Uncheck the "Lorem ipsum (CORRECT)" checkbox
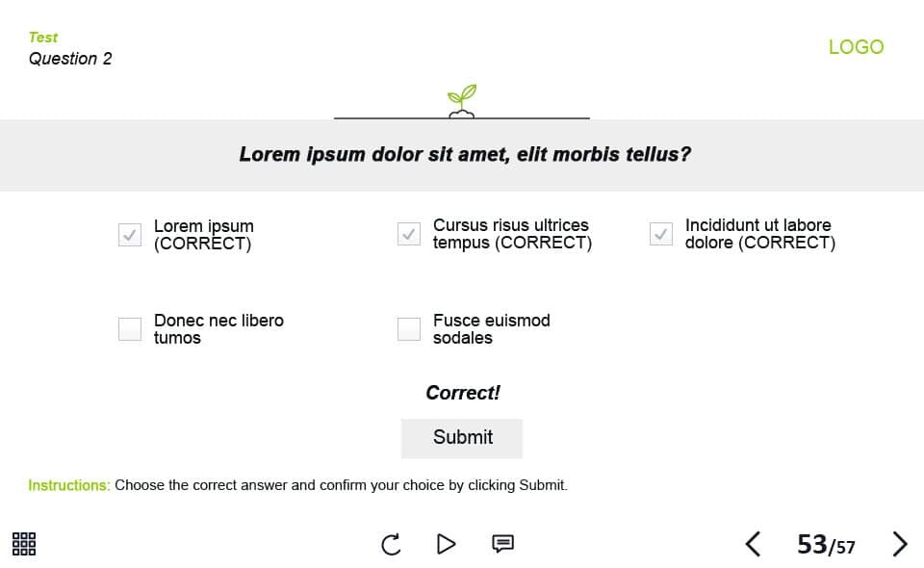924x568 pixels. [130, 235]
